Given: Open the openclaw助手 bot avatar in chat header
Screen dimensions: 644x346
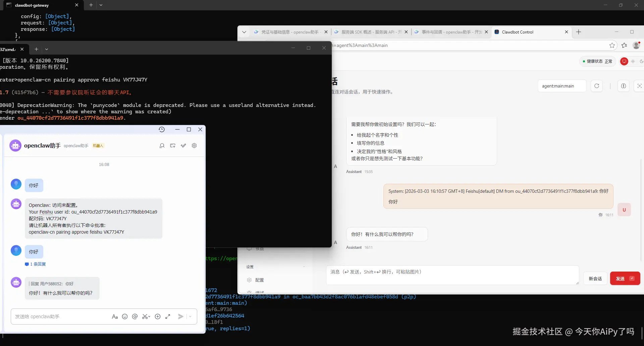Looking at the screenshot, I should tap(15, 146).
